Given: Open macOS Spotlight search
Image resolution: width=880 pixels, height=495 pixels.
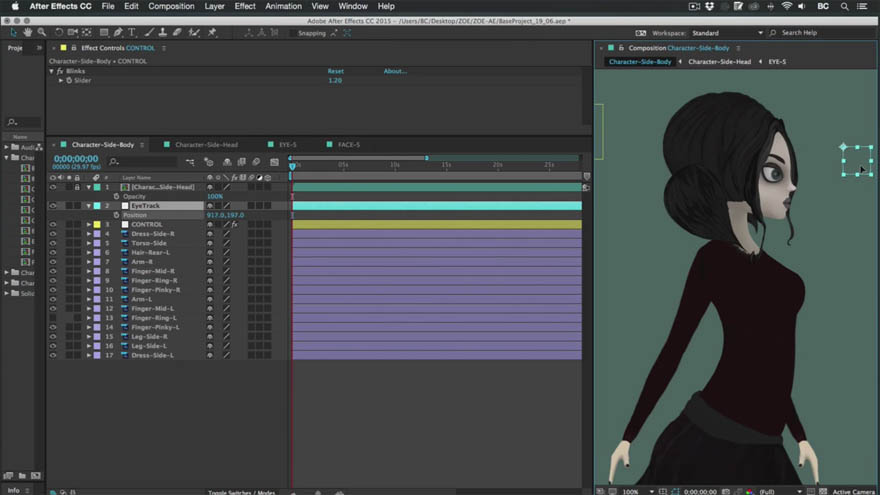Looking at the screenshot, I should tap(844, 6).
